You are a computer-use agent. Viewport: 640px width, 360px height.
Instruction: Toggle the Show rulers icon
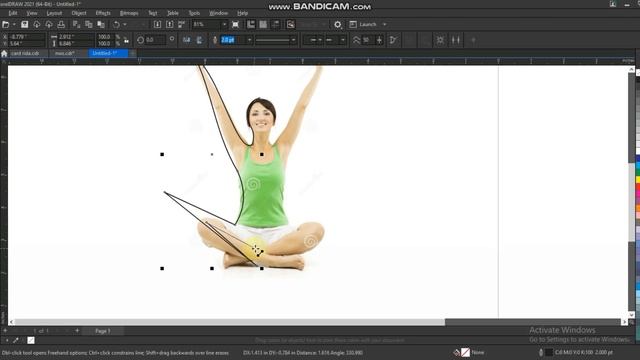251,24
